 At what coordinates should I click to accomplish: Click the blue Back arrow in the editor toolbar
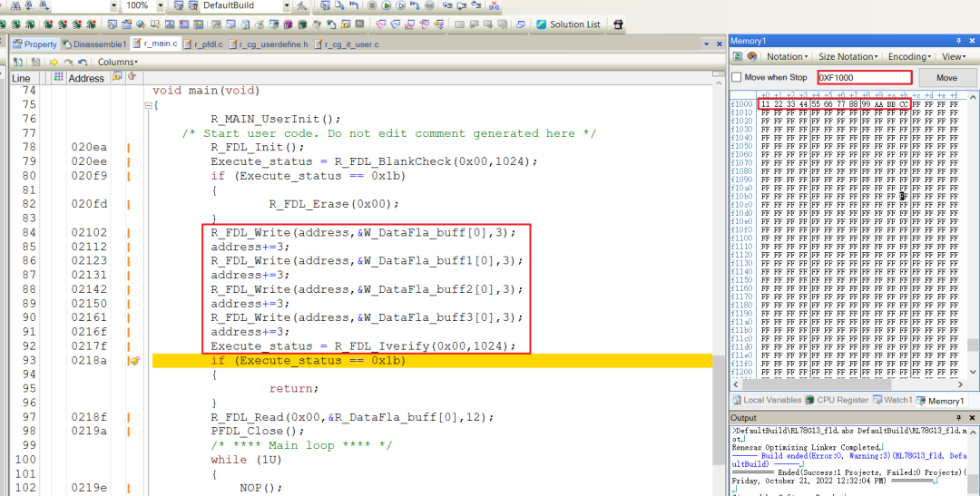(83, 62)
